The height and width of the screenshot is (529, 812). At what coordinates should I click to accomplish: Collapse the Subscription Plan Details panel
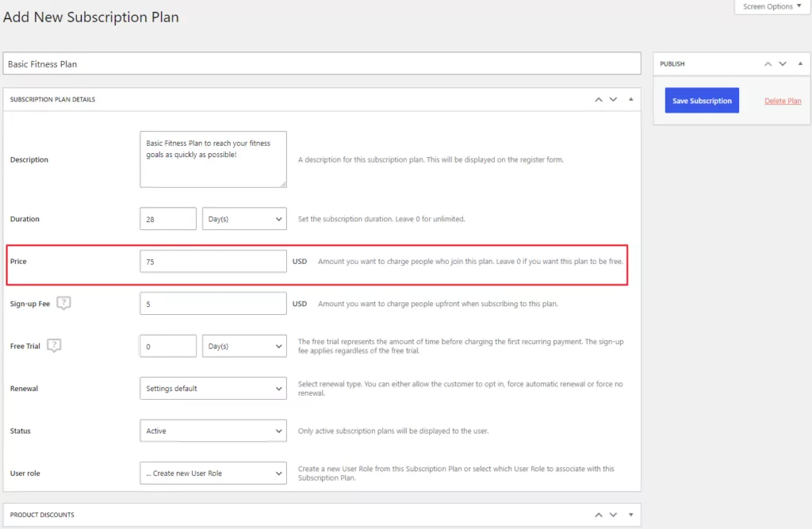(630, 99)
